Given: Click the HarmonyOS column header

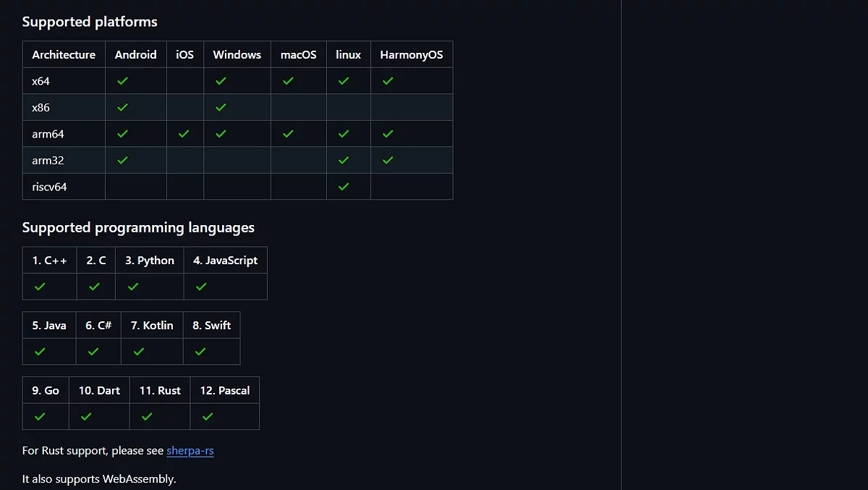Looking at the screenshot, I should 411,54.
